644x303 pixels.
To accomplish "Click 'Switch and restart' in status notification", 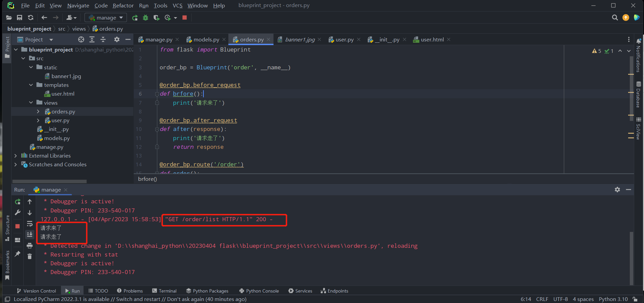I will pos(138,299).
